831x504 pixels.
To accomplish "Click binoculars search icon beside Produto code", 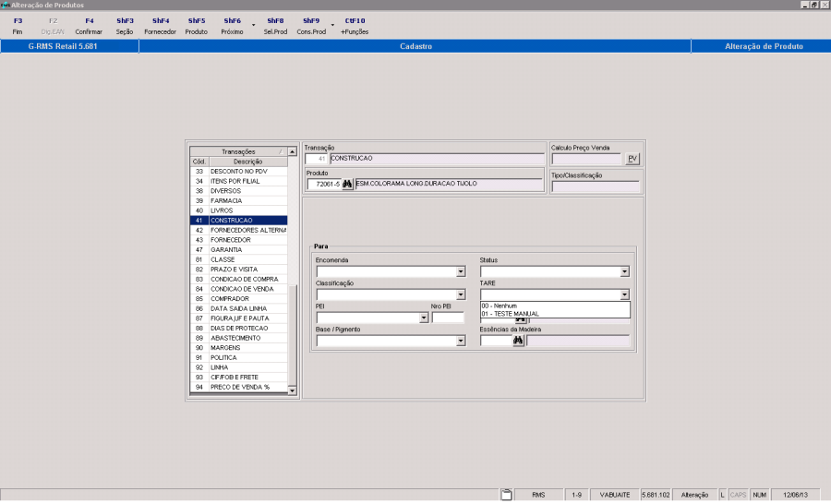I will point(347,184).
